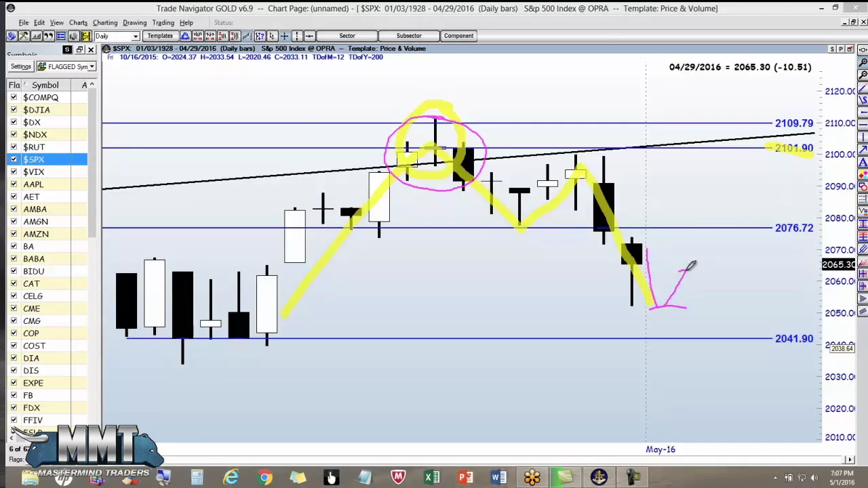868x488 pixels.
Task: Click the symbol list scroll arrow header
Action: (92, 85)
